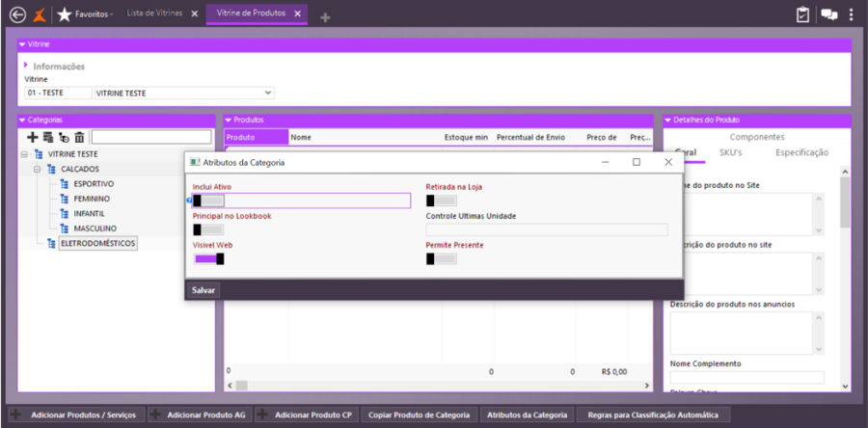Viewport: 868px width, 428px height.
Task: Toggle the Retirada na Loja switch
Action: [x=441, y=201]
